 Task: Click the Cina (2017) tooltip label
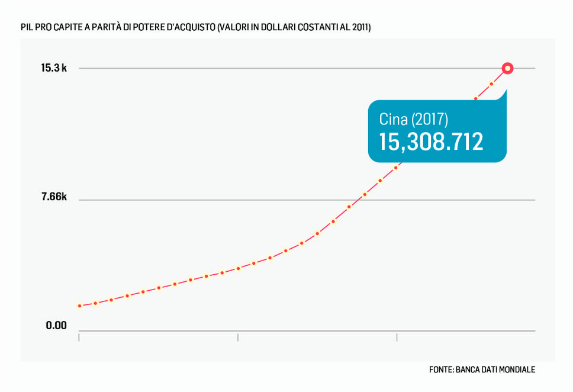(413, 119)
